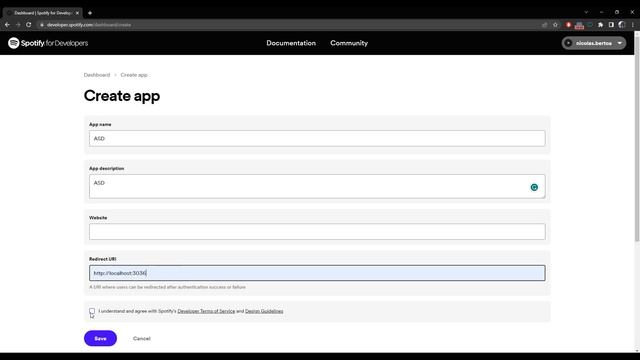640x360 pixels.
Task: Click the 'Website' label
Action: coord(98,218)
